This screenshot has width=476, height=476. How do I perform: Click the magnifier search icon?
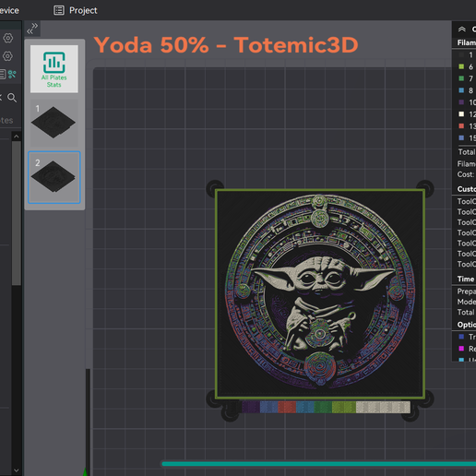pos(12,98)
